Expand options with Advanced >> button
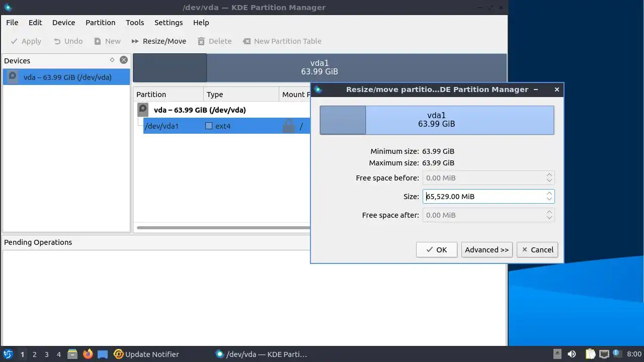The image size is (644, 362). pyautogui.click(x=487, y=250)
